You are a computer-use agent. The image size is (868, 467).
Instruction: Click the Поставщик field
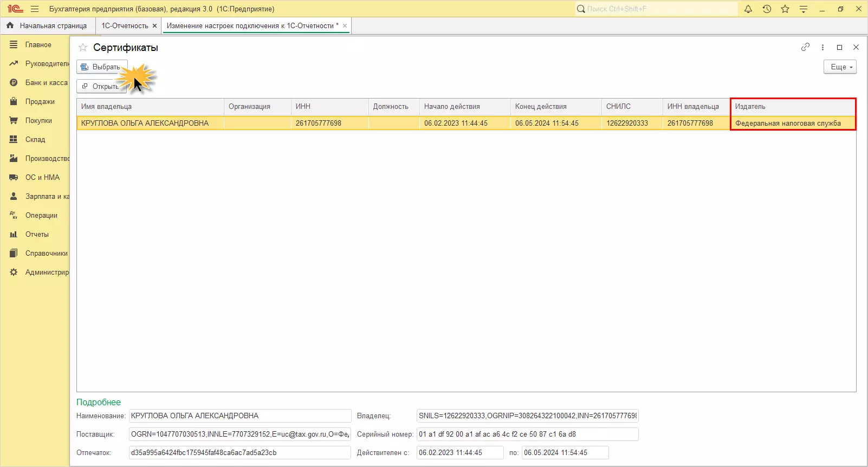coord(240,434)
